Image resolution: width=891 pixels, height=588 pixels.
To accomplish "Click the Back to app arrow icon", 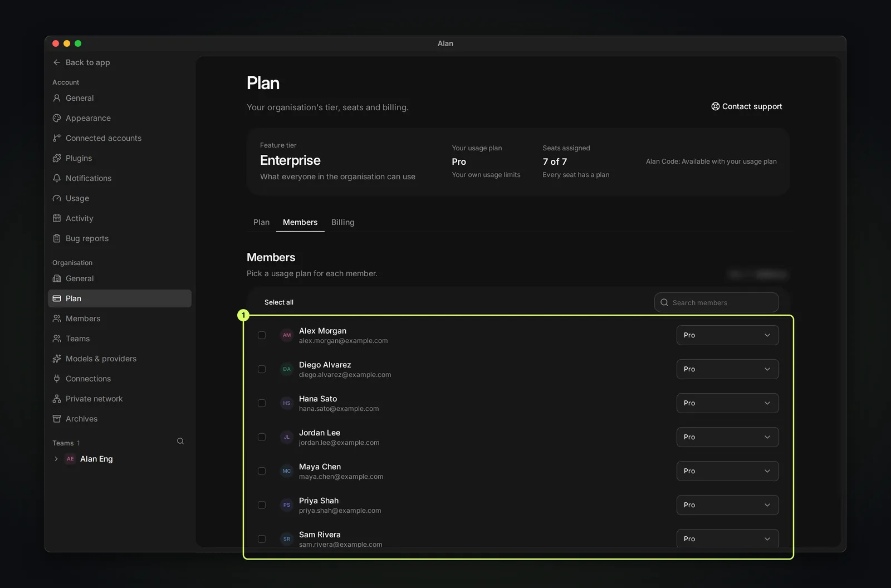I will point(57,62).
